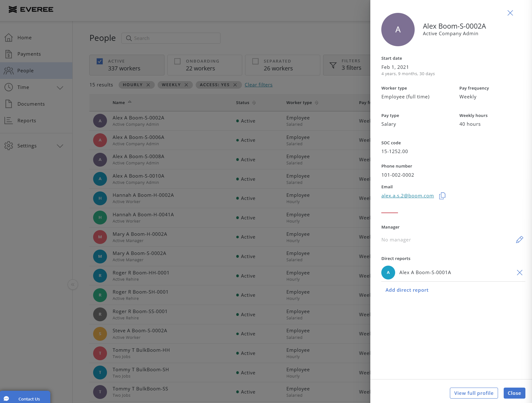Collapse the sidebar with the double-chevron

click(x=73, y=284)
